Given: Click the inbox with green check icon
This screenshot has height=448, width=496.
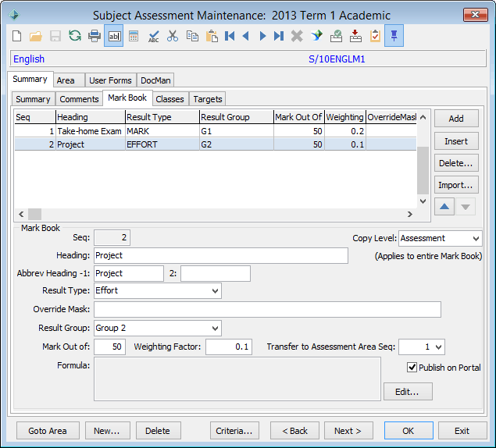Looking at the screenshot, I should [x=336, y=36].
